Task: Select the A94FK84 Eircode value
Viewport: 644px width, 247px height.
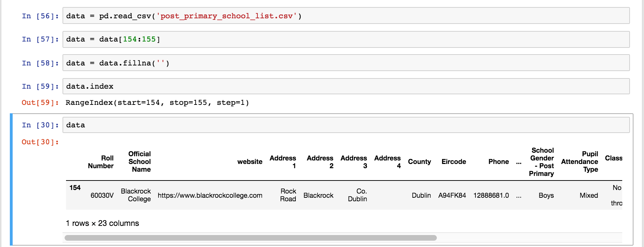Action: pos(452,195)
